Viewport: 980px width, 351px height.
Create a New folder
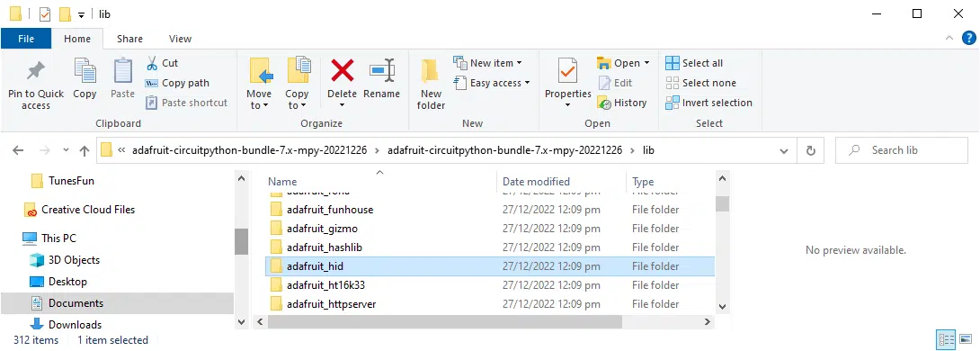click(431, 85)
